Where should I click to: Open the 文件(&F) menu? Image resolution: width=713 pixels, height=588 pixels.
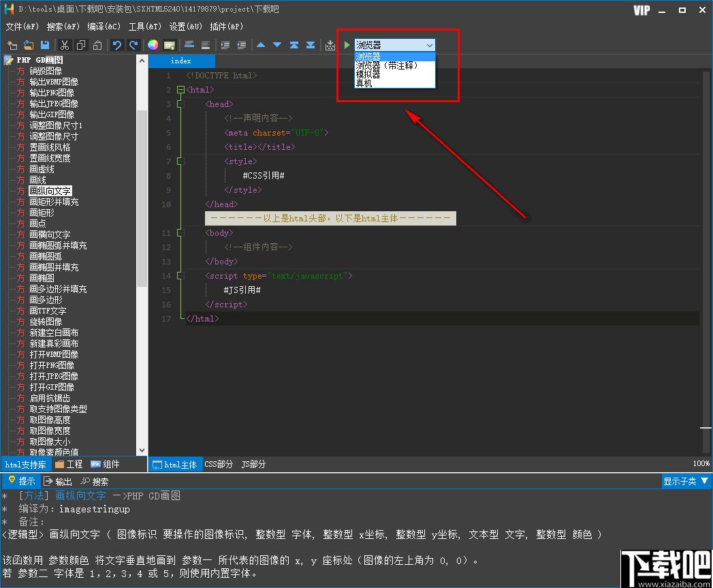click(x=22, y=27)
